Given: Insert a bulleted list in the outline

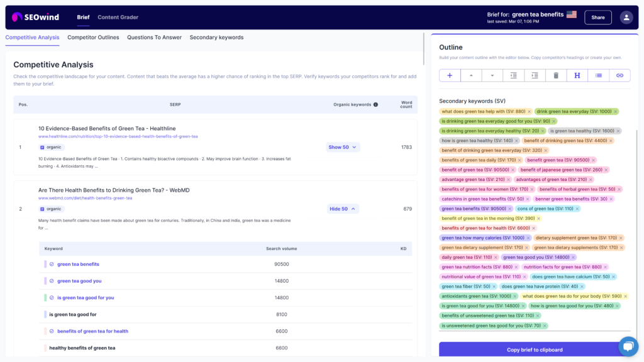Looking at the screenshot, I should (599, 75).
